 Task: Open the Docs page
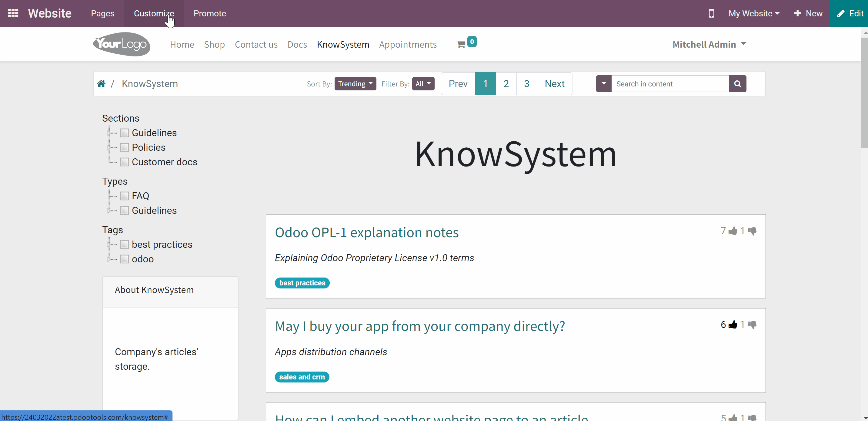point(297,45)
